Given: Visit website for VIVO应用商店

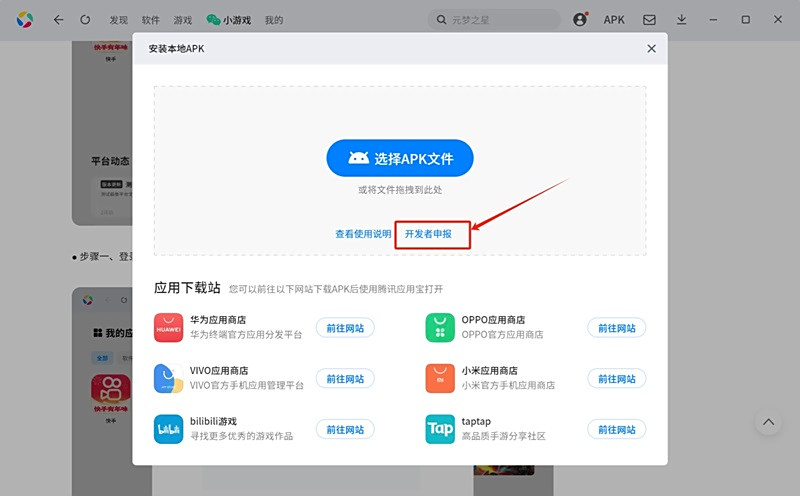Looking at the screenshot, I should pos(345,379).
